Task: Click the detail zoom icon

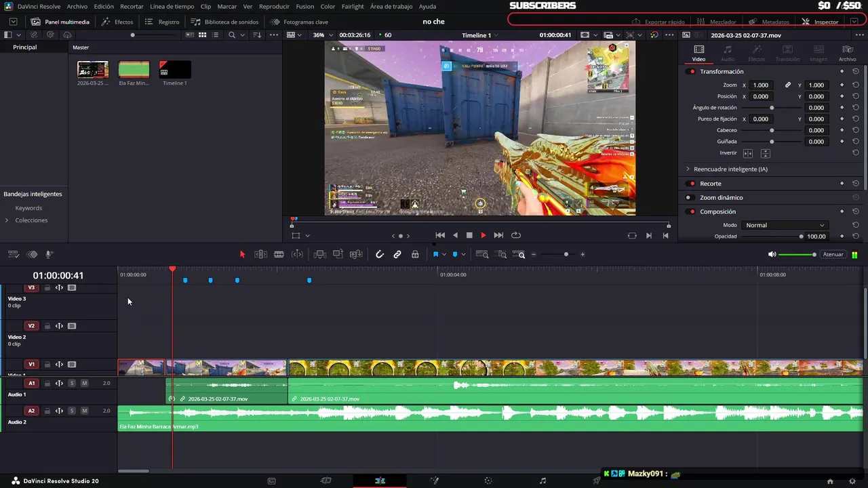Action: coord(502,254)
